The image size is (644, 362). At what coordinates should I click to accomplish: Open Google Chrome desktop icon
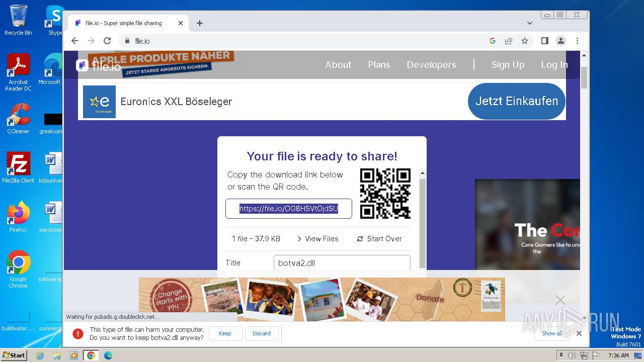coord(18,269)
